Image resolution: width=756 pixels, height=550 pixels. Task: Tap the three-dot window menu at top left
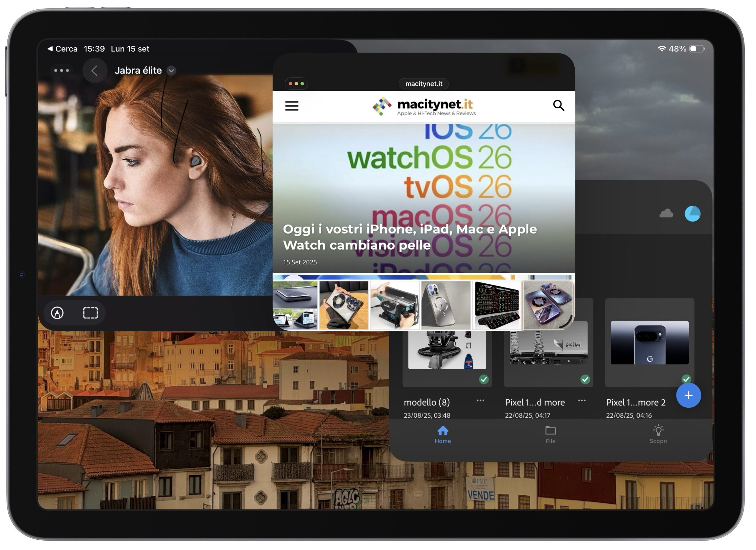[x=62, y=71]
